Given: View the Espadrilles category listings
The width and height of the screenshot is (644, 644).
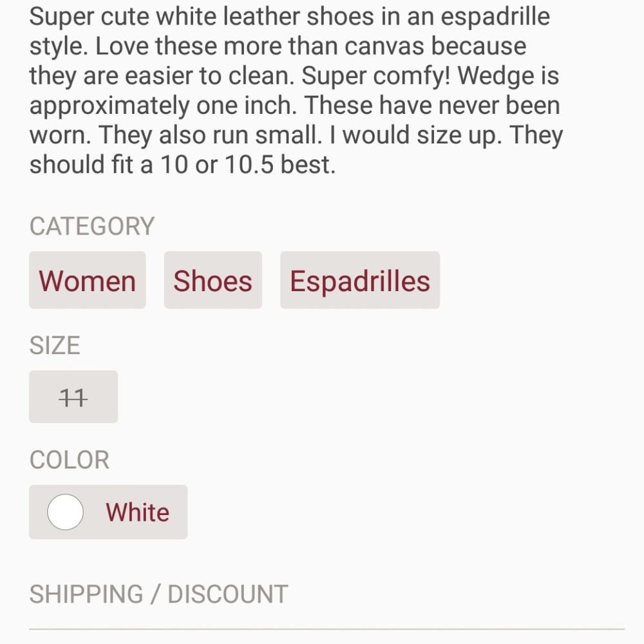Looking at the screenshot, I should 359,280.
